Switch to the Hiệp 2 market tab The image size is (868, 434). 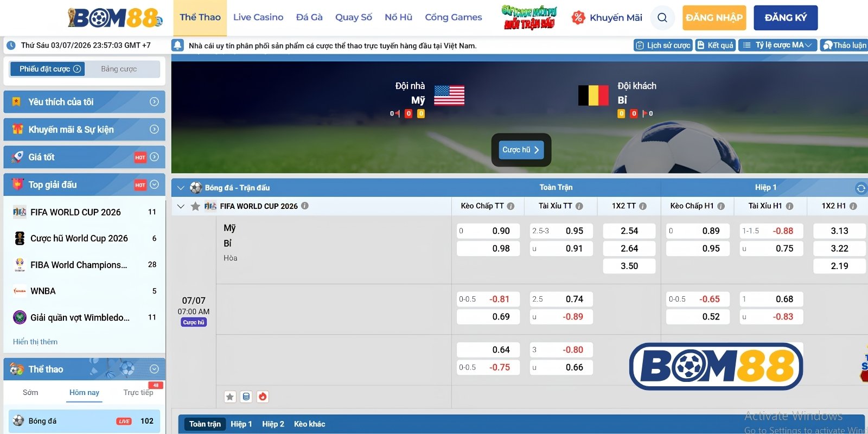pyautogui.click(x=273, y=424)
